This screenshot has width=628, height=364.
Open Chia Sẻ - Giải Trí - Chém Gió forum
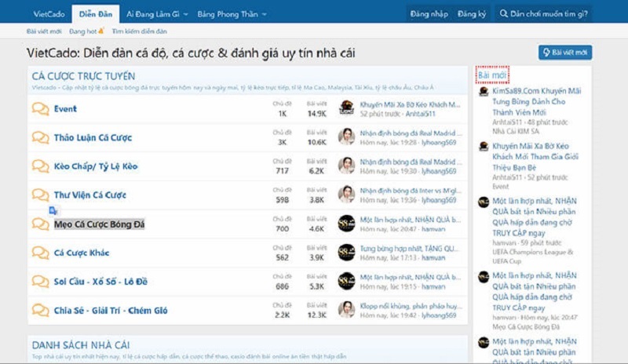(x=111, y=311)
